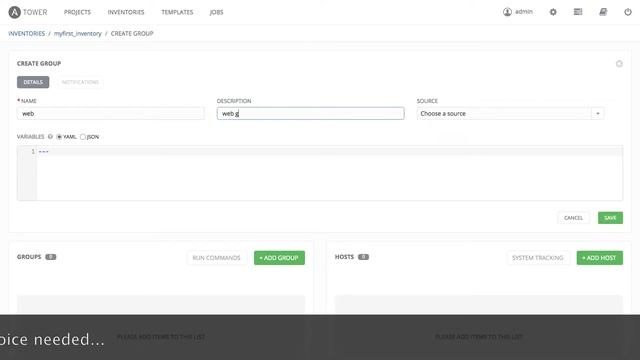Click the Cancel button
This screenshot has width=640, height=360.
coord(573,218)
